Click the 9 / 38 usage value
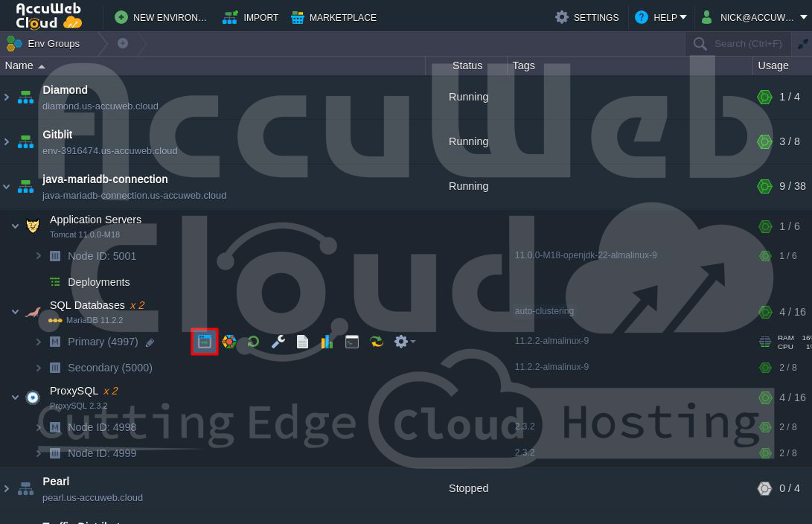 [x=793, y=186]
